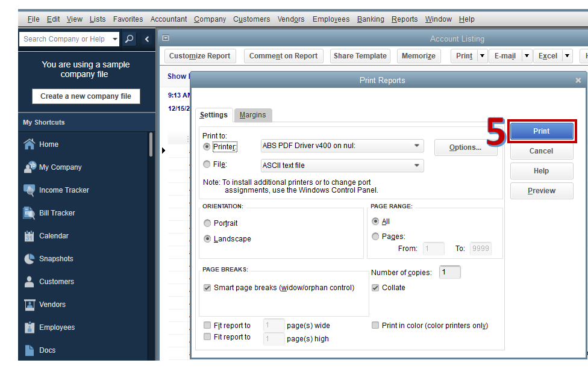
Task: Toggle the Collate checkbox
Action: coord(375,288)
